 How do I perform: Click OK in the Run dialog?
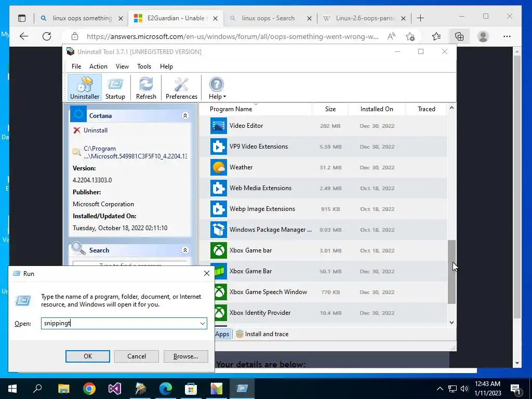pyautogui.click(x=87, y=356)
